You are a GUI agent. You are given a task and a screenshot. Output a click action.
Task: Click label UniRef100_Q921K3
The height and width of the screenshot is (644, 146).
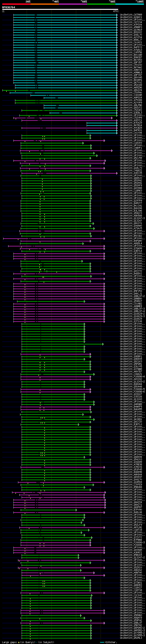tap(131, 362)
